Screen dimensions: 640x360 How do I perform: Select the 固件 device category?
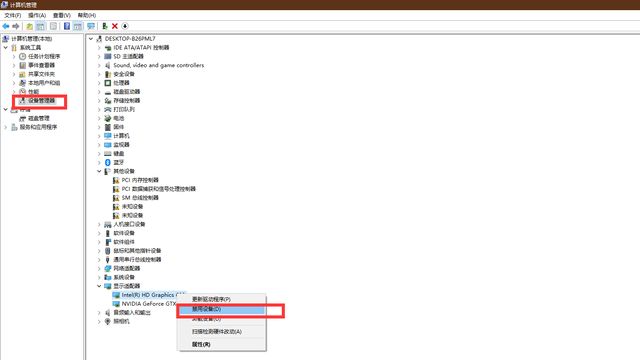[x=118, y=127]
